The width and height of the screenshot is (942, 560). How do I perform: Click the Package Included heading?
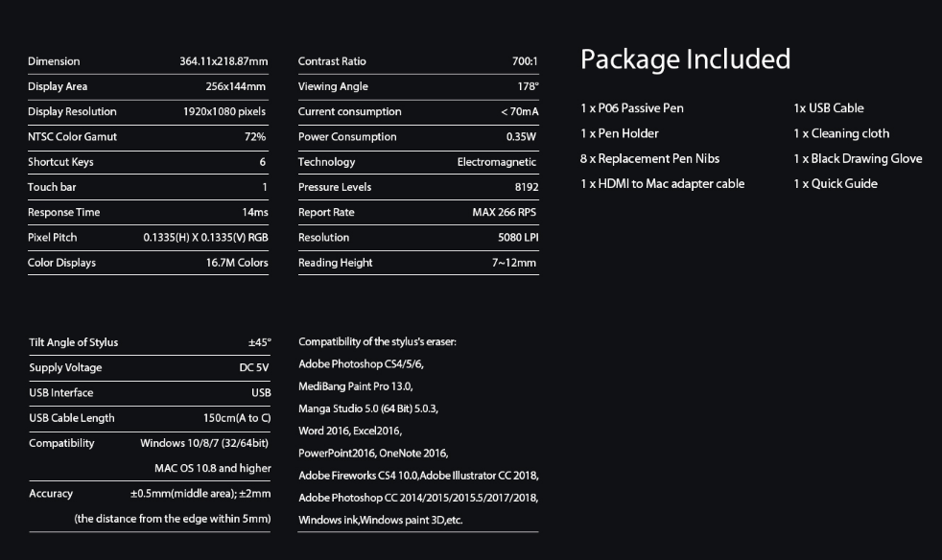click(x=685, y=59)
